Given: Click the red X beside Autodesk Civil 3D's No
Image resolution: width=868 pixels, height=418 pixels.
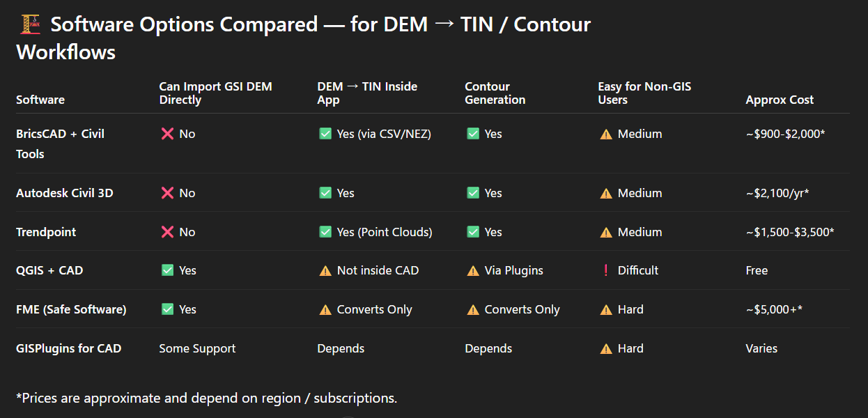Looking at the screenshot, I should pyautogui.click(x=167, y=193).
